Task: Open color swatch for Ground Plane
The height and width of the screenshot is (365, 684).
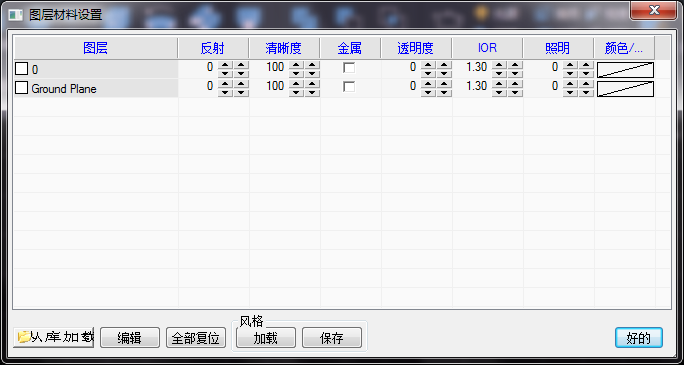Action: (x=625, y=89)
